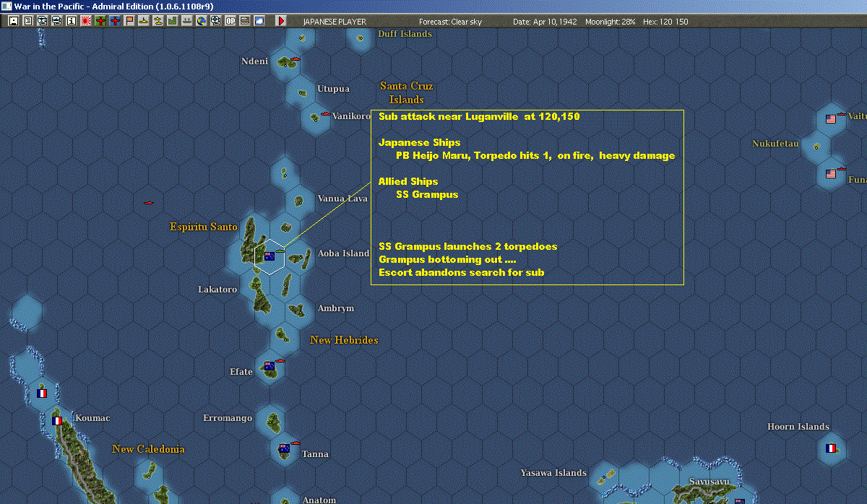Select the red ship marker above Efate flag
The image size is (867, 504).
tap(281, 360)
